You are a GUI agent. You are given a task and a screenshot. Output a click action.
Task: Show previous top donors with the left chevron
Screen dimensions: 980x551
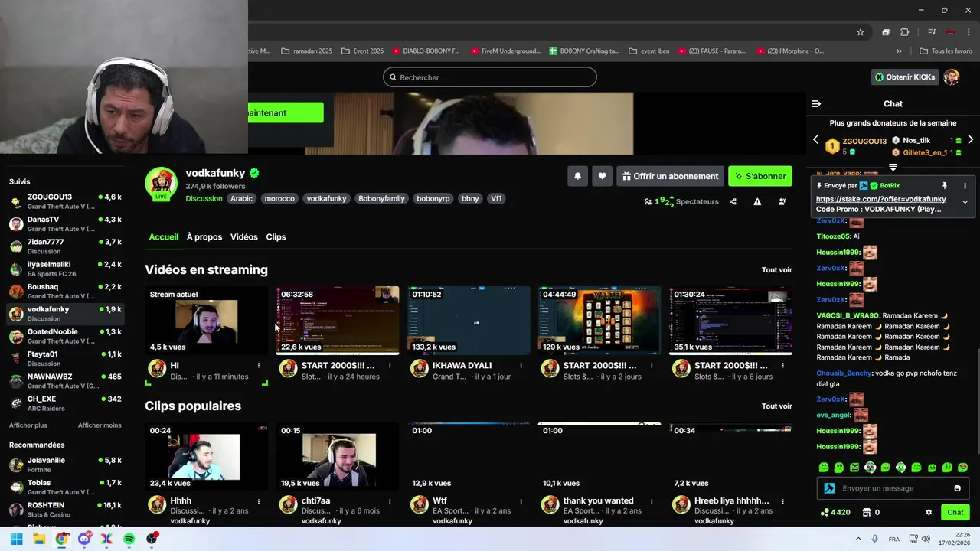(815, 140)
